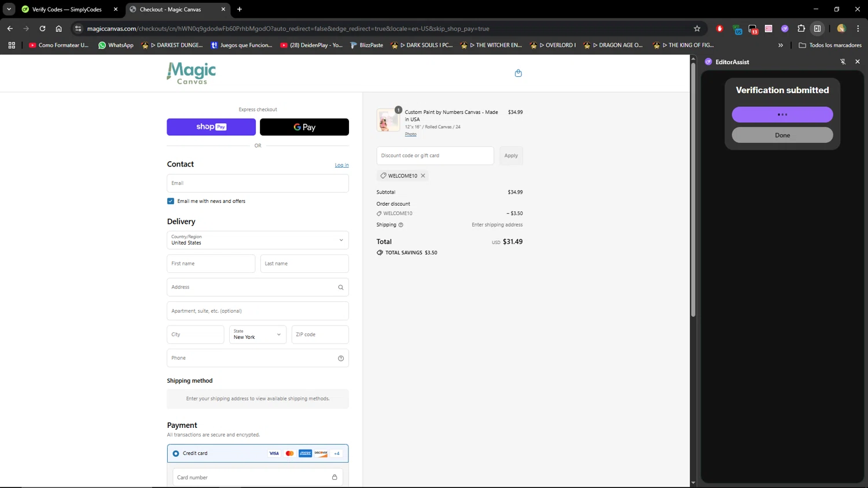
Task: Click the browser address bar URL
Action: (288, 28)
